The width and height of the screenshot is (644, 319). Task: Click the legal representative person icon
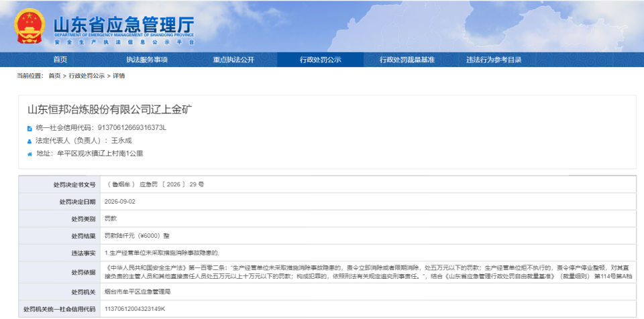(x=30, y=141)
